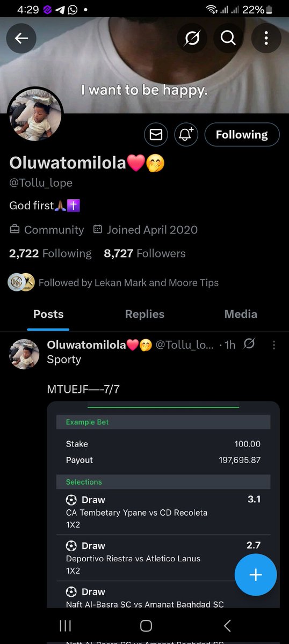Tap the profile search icon
289x644 pixels.
pyautogui.click(x=228, y=38)
